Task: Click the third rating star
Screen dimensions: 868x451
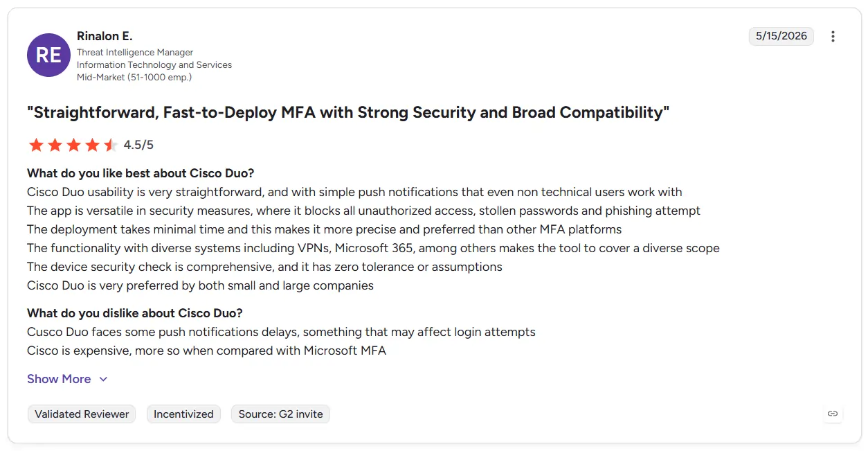Action: point(73,145)
